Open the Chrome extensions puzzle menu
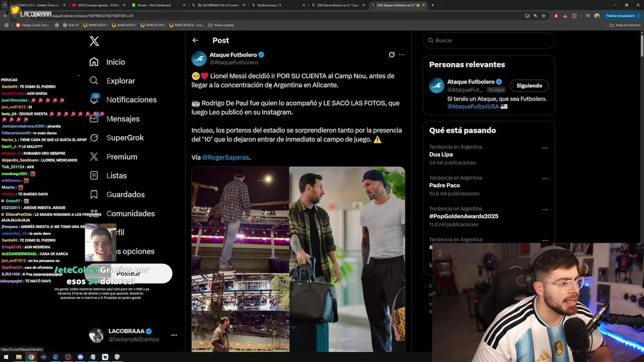The height and width of the screenshot is (362, 644). pos(574,16)
